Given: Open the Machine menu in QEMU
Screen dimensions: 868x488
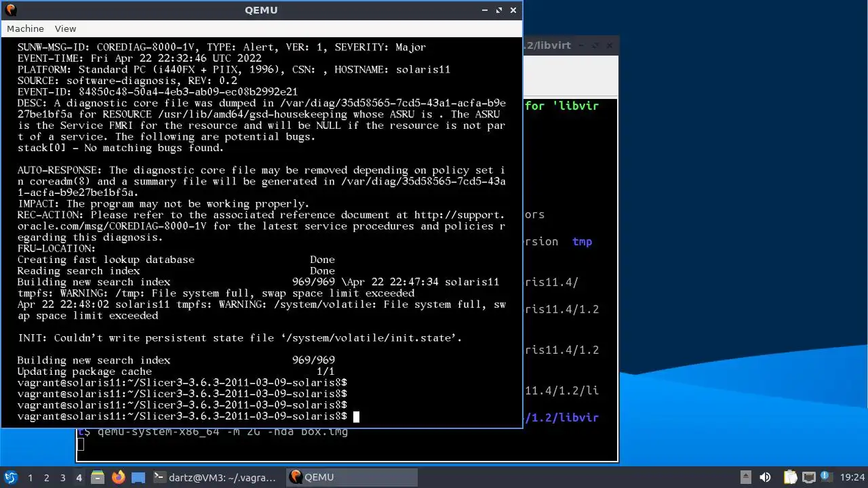Looking at the screenshot, I should click(x=25, y=28).
